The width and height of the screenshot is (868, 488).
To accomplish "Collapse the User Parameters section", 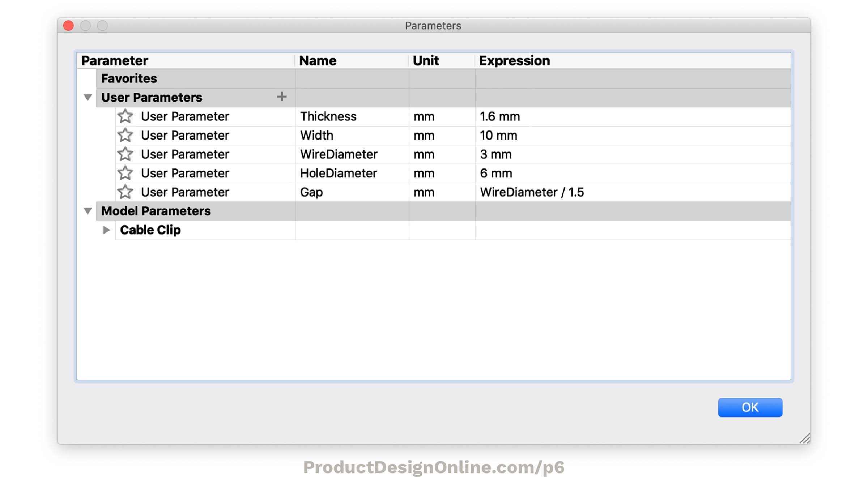I will pyautogui.click(x=88, y=97).
